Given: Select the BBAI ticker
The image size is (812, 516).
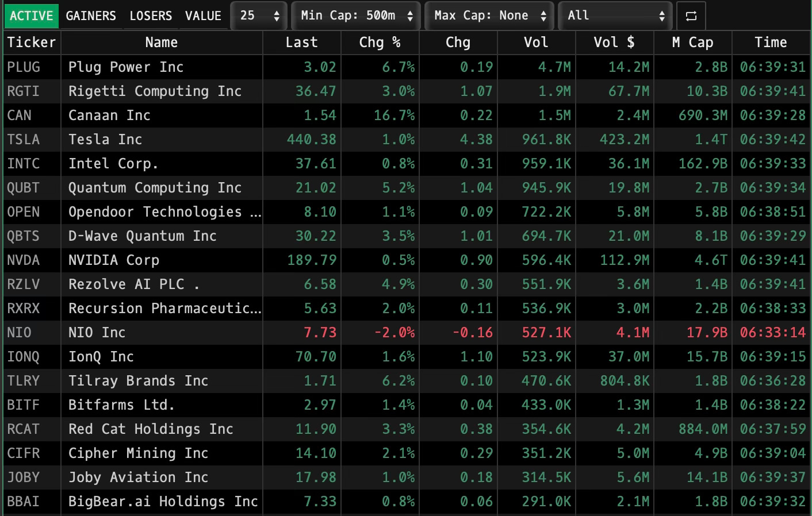Looking at the screenshot, I should coord(24,502).
